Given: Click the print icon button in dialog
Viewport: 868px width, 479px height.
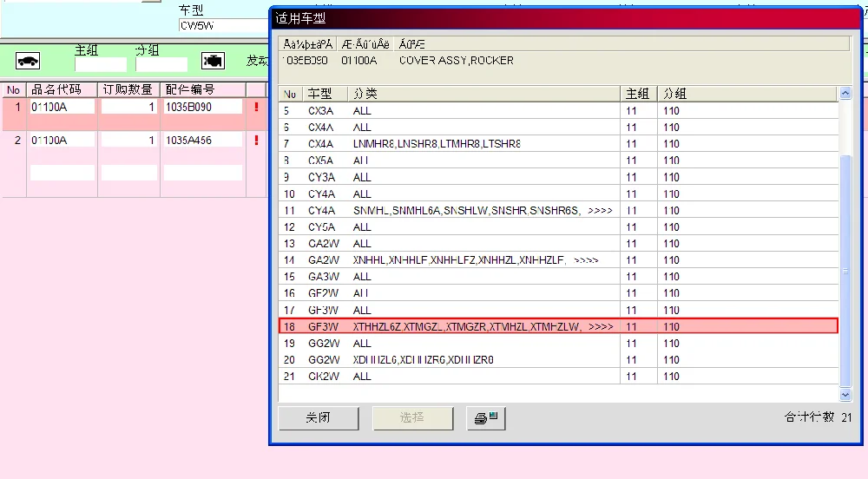Looking at the screenshot, I should click(486, 418).
